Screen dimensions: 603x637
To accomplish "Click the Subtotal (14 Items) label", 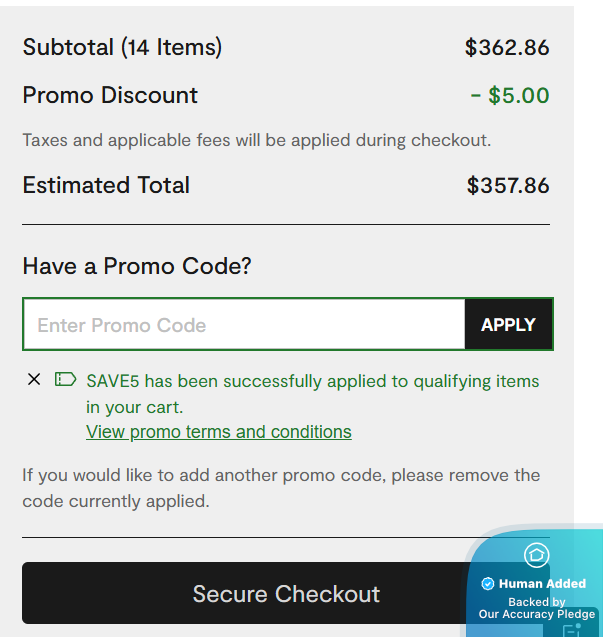I will coord(122,47).
